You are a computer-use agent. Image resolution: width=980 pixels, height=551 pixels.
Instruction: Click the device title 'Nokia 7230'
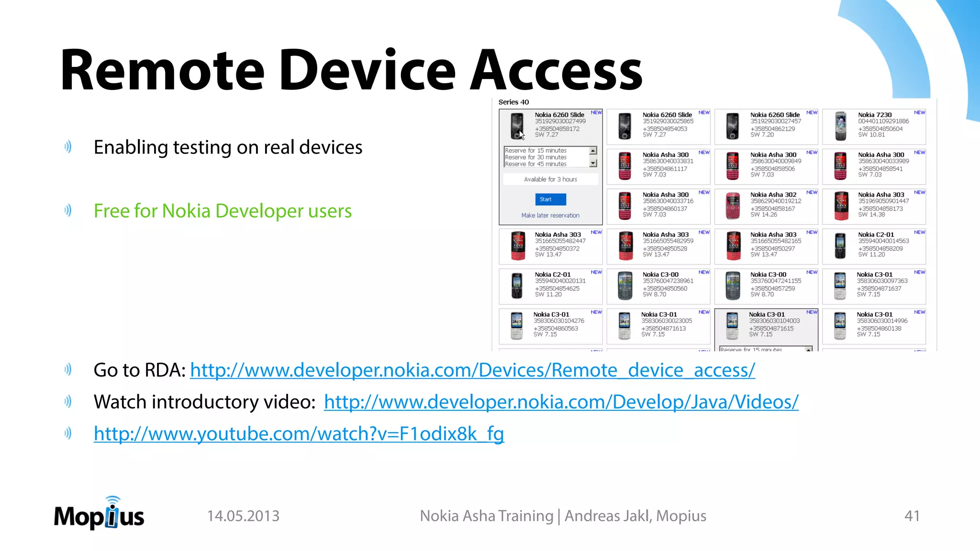pos(875,115)
